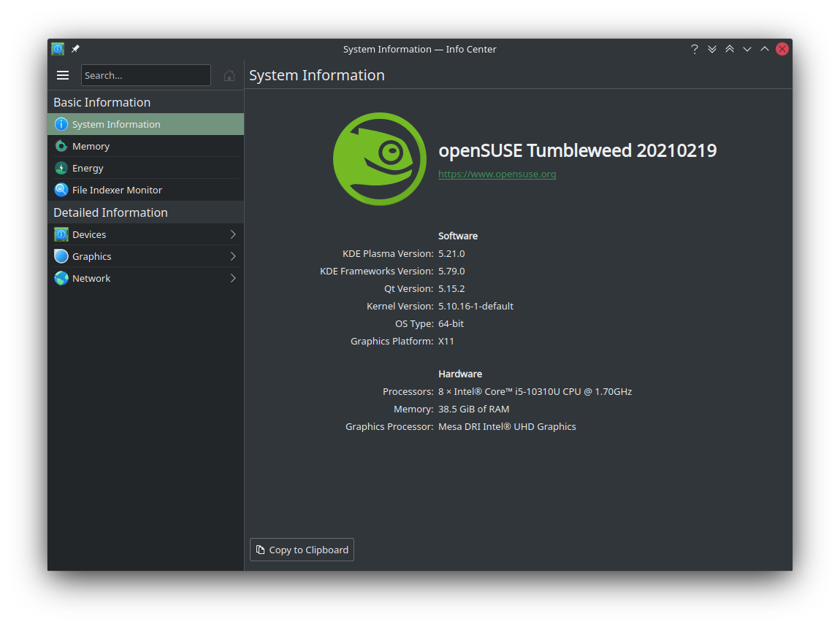Click the Graphics globe icon in sidebar
840x627 pixels.
(x=61, y=256)
